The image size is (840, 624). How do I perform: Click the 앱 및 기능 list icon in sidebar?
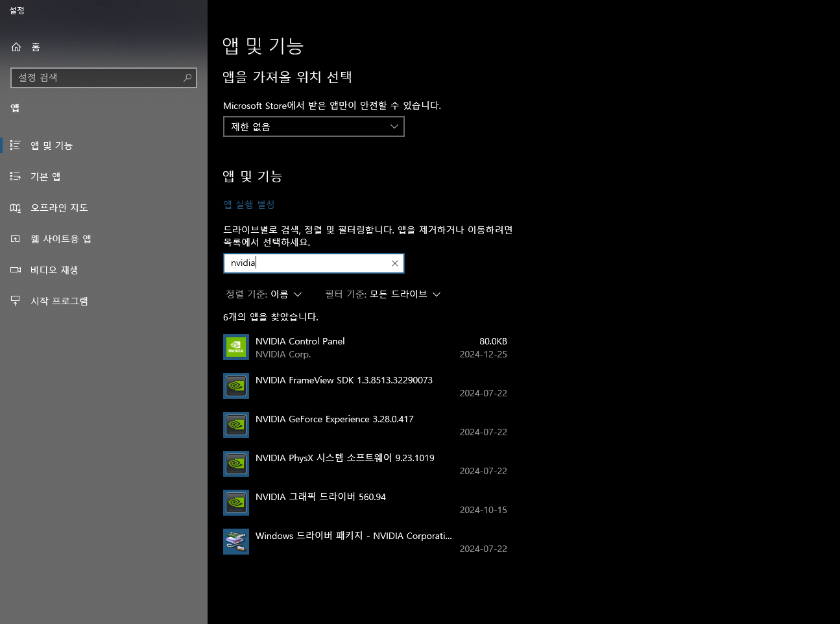coord(16,145)
